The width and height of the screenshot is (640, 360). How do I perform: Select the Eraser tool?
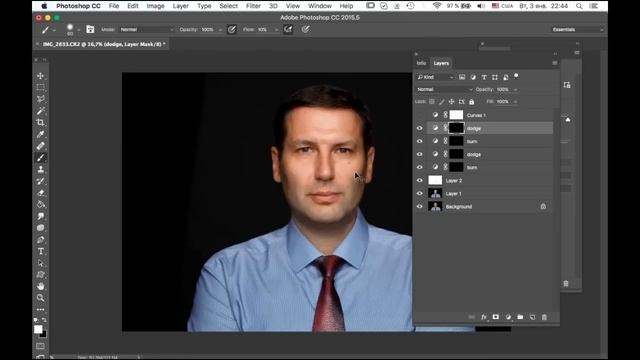pyautogui.click(x=40, y=193)
